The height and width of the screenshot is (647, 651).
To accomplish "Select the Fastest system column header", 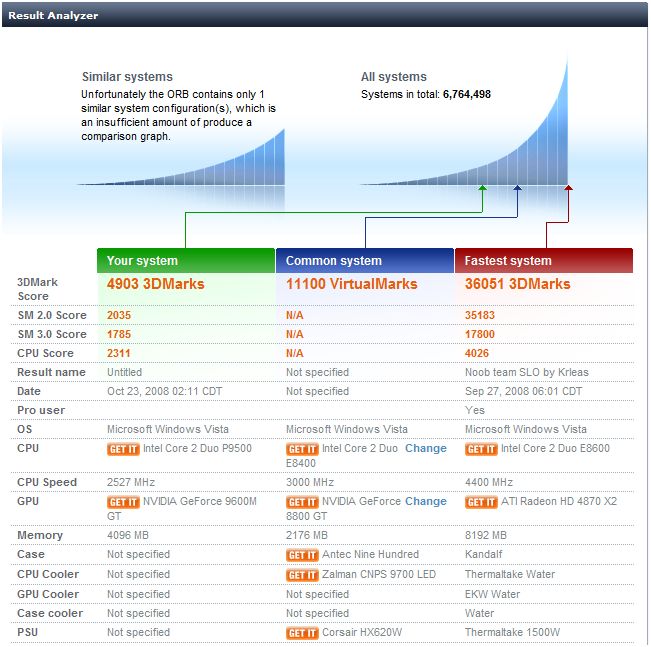I will pyautogui.click(x=544, y=261).
